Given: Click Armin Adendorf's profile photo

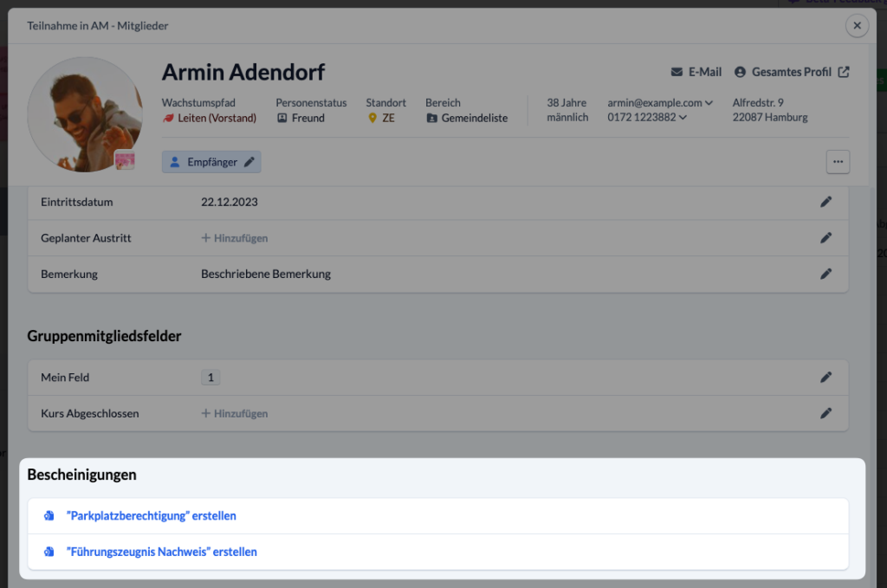Looking at the screenshot, I should pyautogui.click(x=85, y=114).
